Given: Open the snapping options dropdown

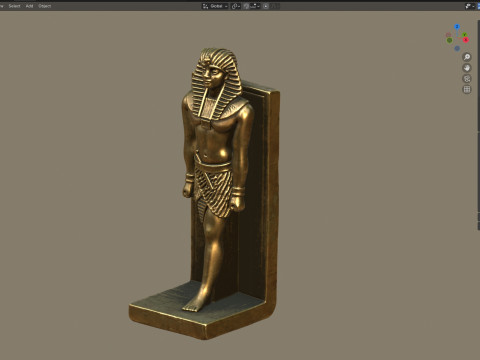Looking at the screenshot, I should pos(255,6).
